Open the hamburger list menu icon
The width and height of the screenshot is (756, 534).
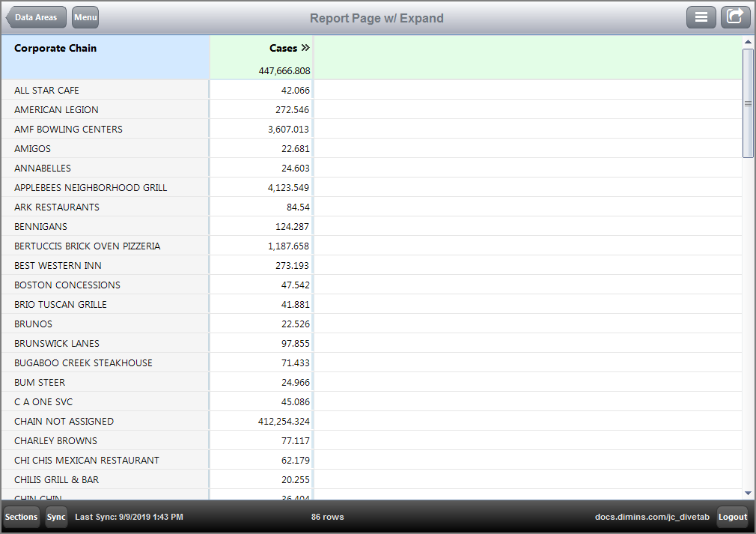[701, 17]
